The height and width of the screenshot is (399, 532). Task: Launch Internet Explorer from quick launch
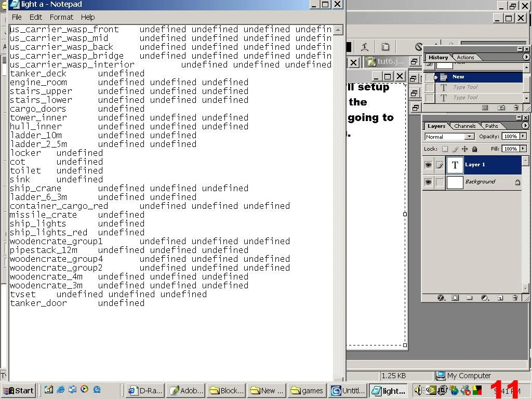coord(61,390)
